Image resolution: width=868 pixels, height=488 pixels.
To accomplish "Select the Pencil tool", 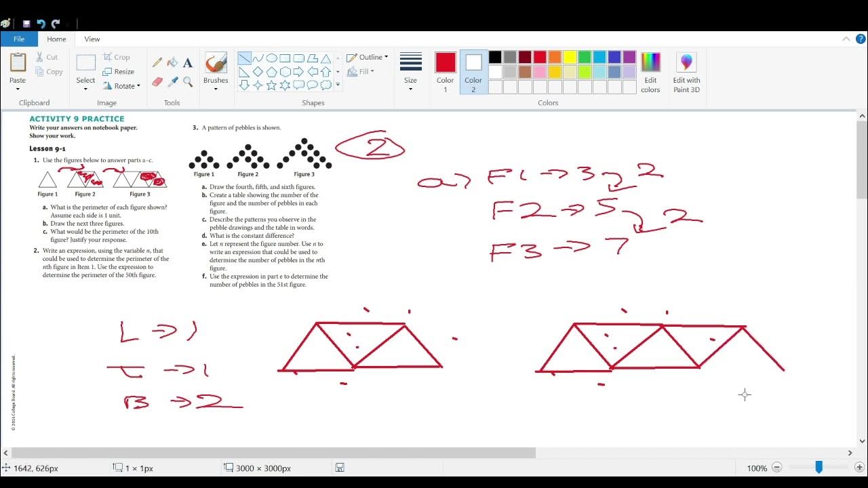I will pos(157,62).
